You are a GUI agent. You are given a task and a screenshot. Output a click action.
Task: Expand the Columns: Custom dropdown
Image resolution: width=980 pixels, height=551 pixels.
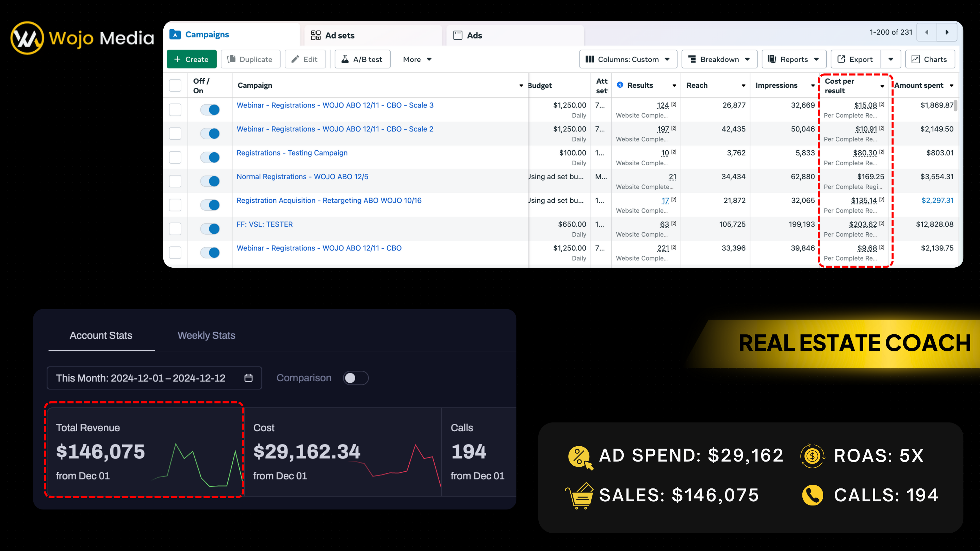point(628,59)
